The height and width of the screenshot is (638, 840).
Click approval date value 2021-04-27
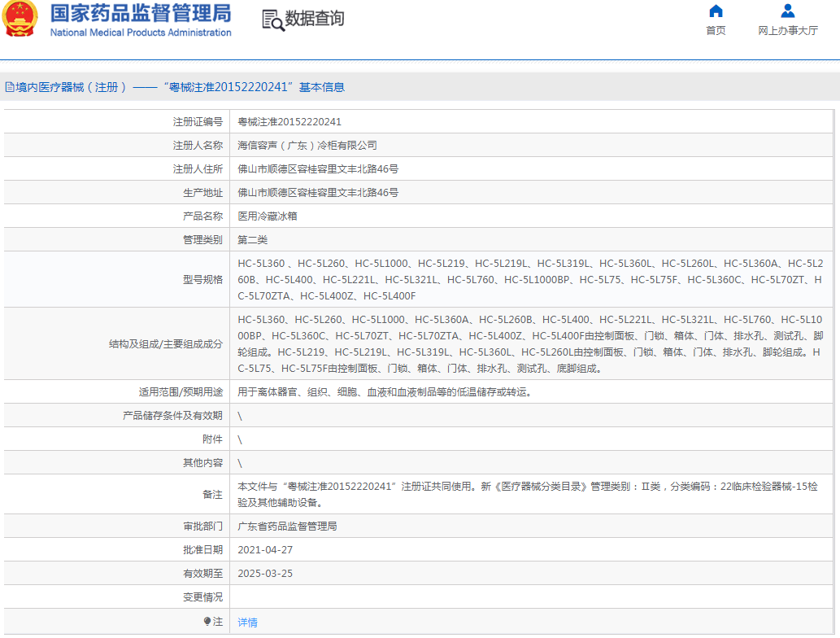point(265,549)
